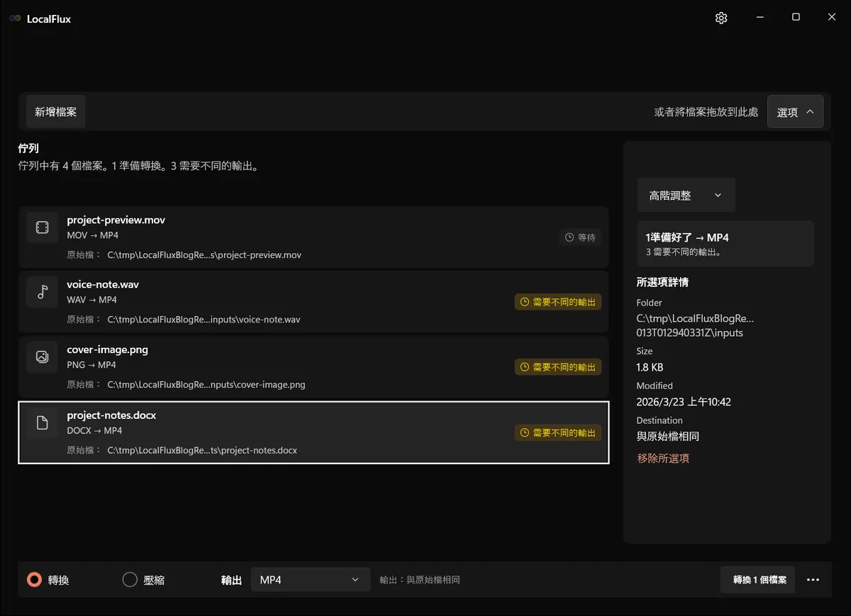Viewport: 851px width, 616px height.
Task: Click the 新增檔案 button
Action: [x=56, y=112]
